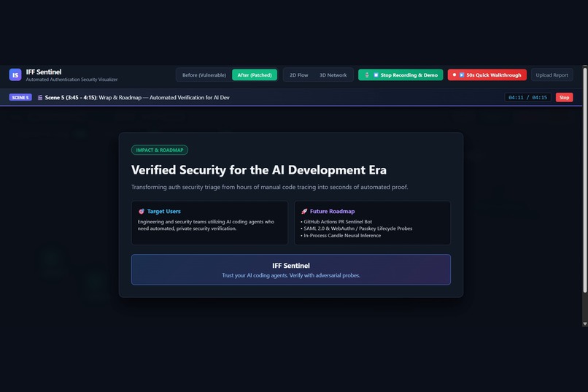Click the IFF Sentinel title in the header
This screenshot has height=392, width=588.
pyautogui.click(x=44, y=72)
